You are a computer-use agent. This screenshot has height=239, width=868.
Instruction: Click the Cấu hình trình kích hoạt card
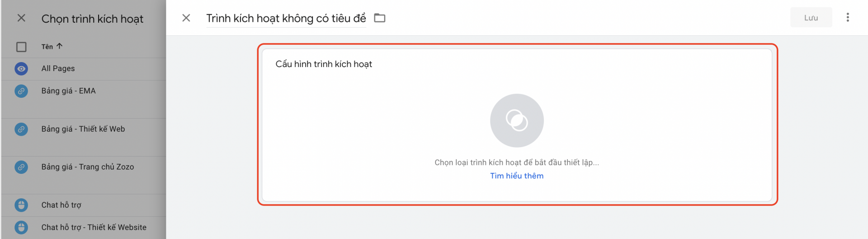(x=517, y=125)
